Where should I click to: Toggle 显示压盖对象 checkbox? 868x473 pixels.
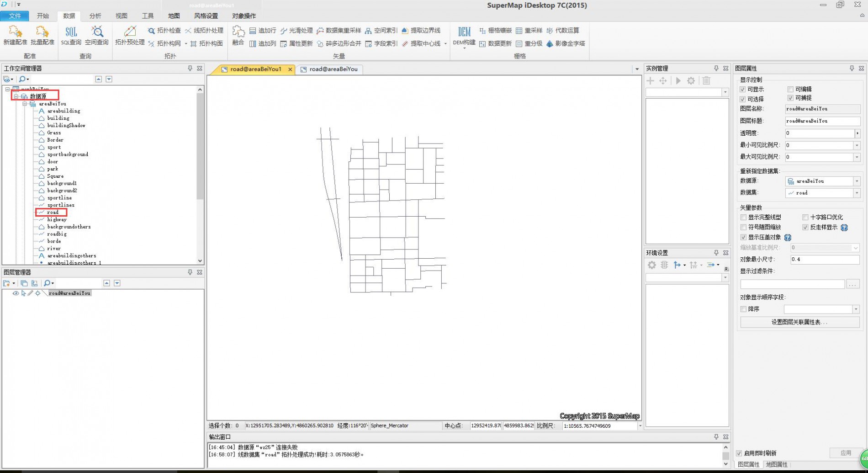[x=744, y=238]
